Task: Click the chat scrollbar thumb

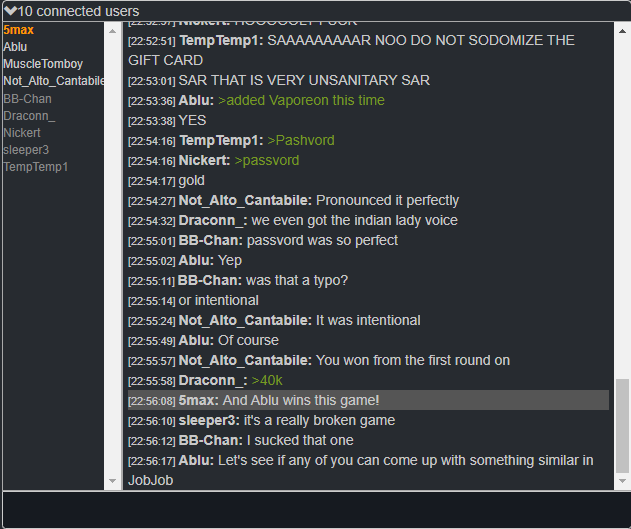Action: [x=622, y=426]
